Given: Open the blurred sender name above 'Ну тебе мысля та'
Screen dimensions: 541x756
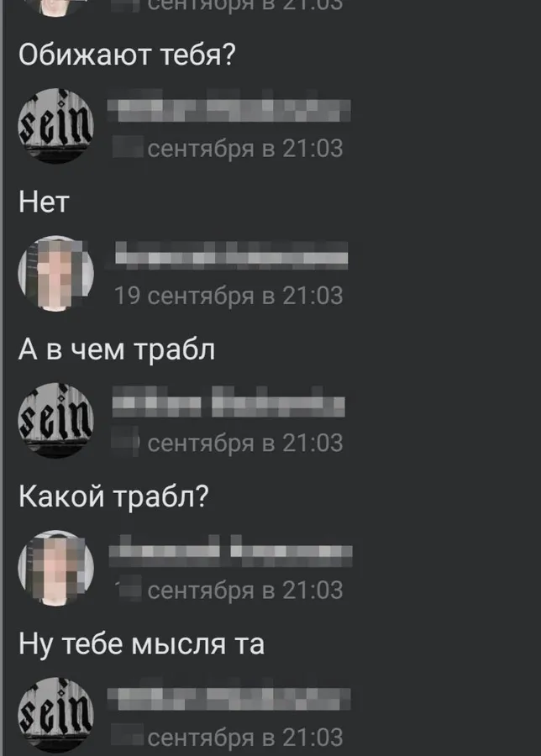Looking at the screenshot, I should [230, 551].
